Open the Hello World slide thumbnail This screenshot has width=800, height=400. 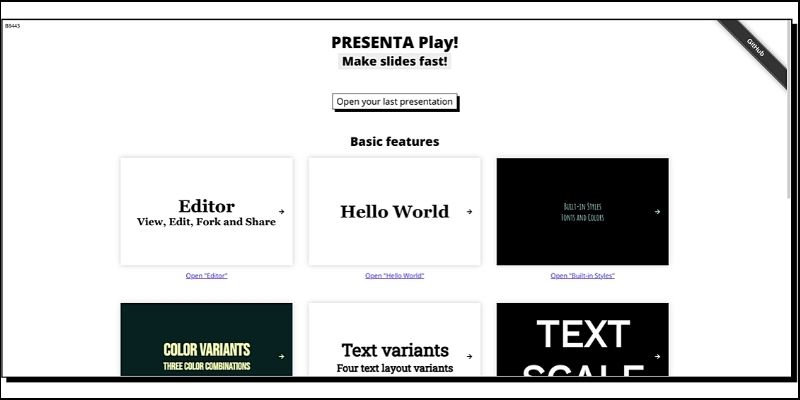pos(394,212)
